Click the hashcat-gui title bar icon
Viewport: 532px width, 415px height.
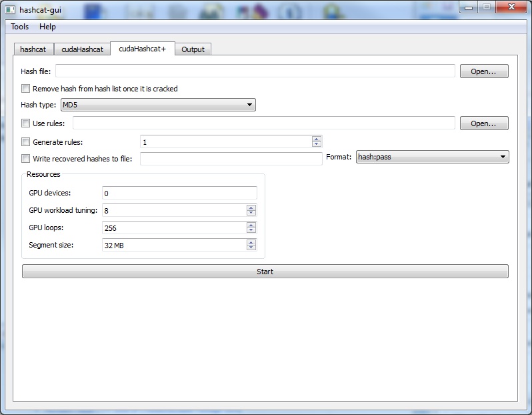click(10, 9)
